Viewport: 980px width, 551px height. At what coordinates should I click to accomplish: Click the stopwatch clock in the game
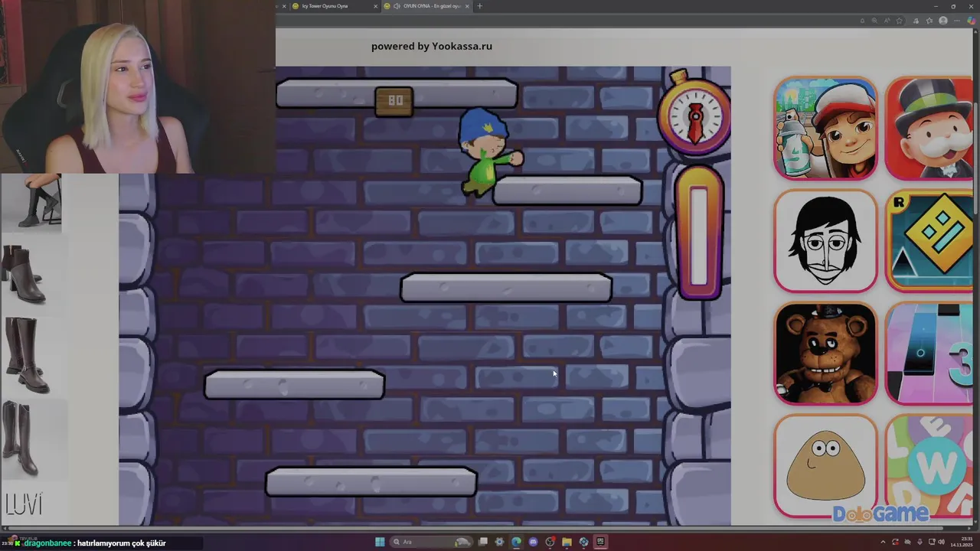pyautogui.click(x=694, y=113)
